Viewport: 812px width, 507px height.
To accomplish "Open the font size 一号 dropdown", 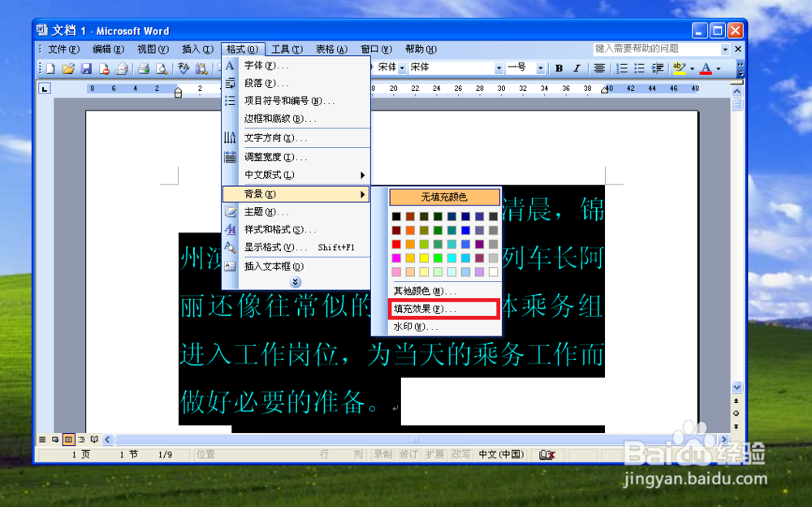I will [540, 68].
